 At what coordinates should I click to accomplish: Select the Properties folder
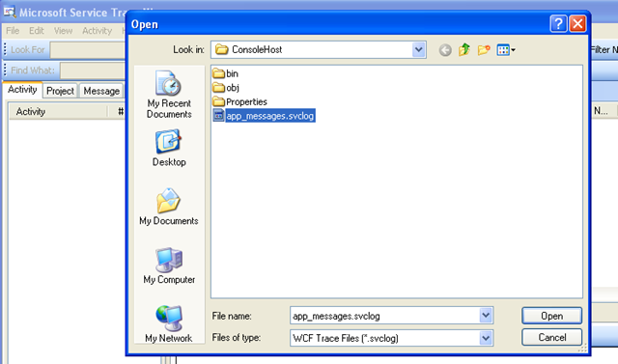pyautogui.click(x=239, y=101)
